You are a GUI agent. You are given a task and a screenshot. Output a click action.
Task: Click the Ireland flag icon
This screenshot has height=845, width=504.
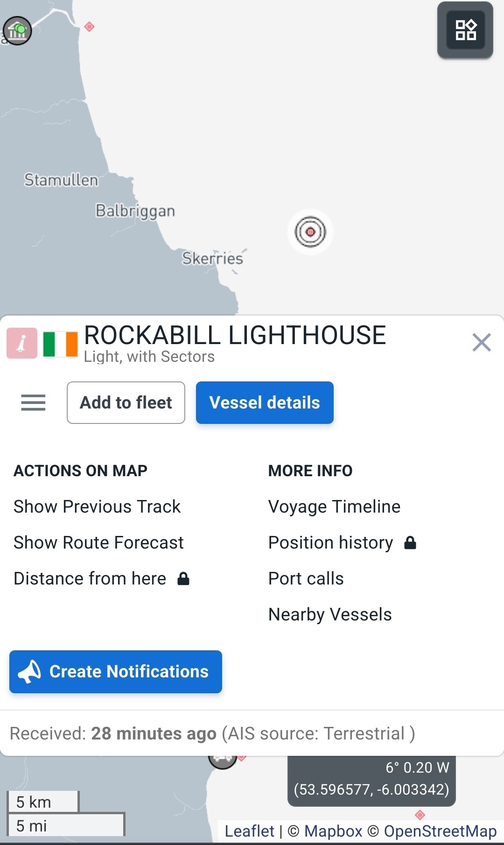(x=60, y=344)
